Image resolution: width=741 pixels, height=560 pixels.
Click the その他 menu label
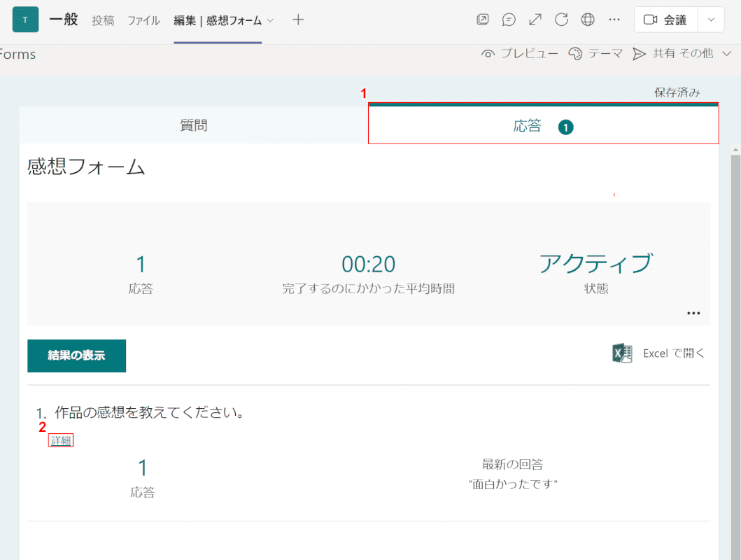(x=696, y=53)
